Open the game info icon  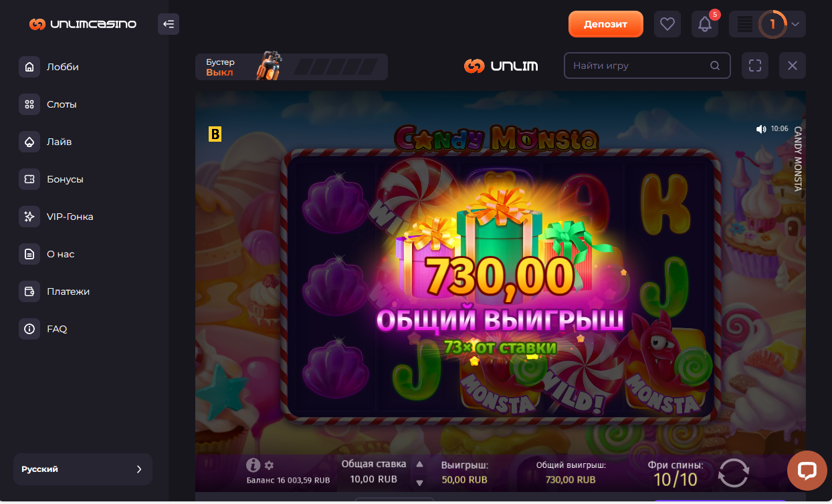tap(253, 465)
